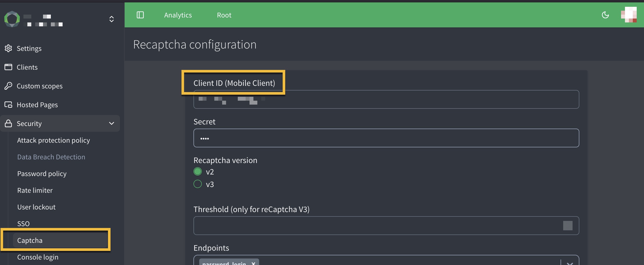
Task: Focus the Threshold input field
Action: [386, 226]
